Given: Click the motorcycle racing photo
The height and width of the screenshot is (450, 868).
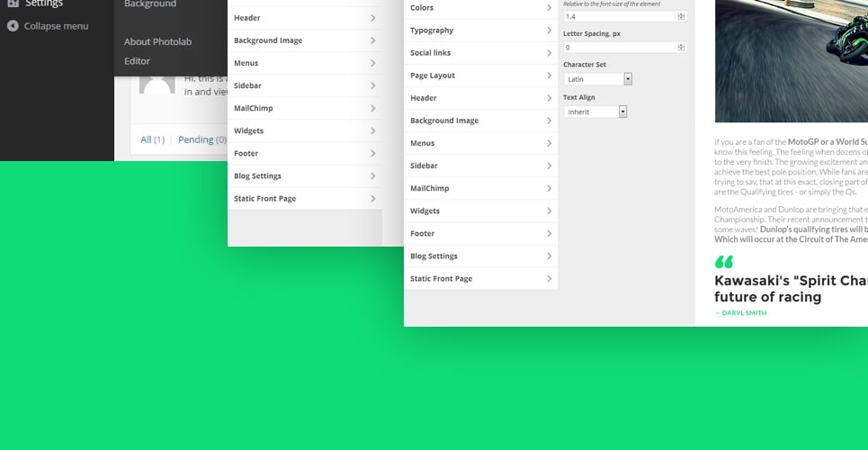Looking at the screenshot, I should 792,61.
